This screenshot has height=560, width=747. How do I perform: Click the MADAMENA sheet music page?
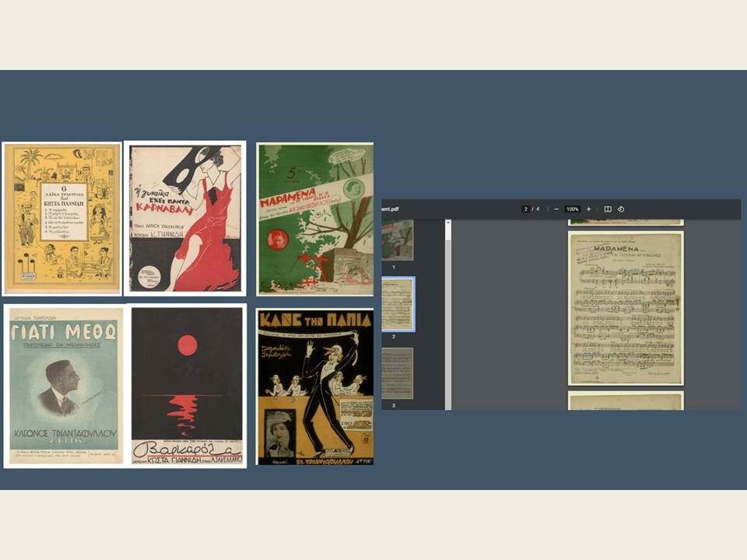click(626, 308)
